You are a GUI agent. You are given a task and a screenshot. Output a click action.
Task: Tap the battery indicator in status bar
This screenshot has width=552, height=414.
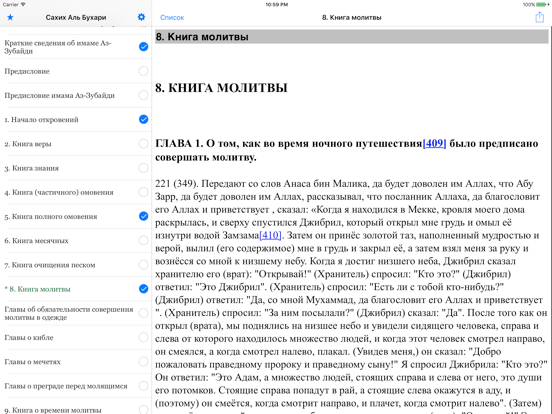pyautogui.click(x=542, y=5)
